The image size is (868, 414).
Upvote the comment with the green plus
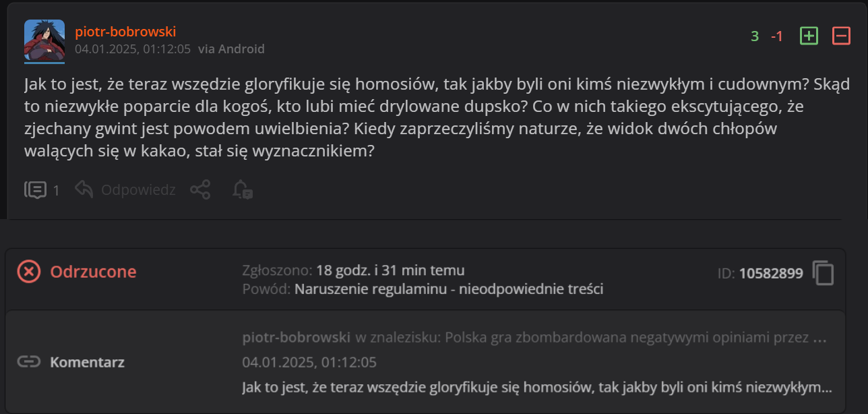809,36
